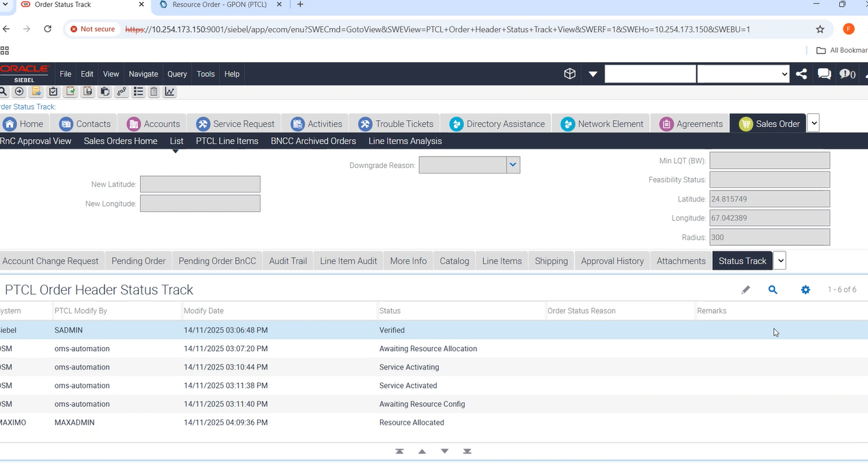Viewport: 868px width, 463px height.
Task: Click the line chart toolbar icon
Action: [169, 92]
